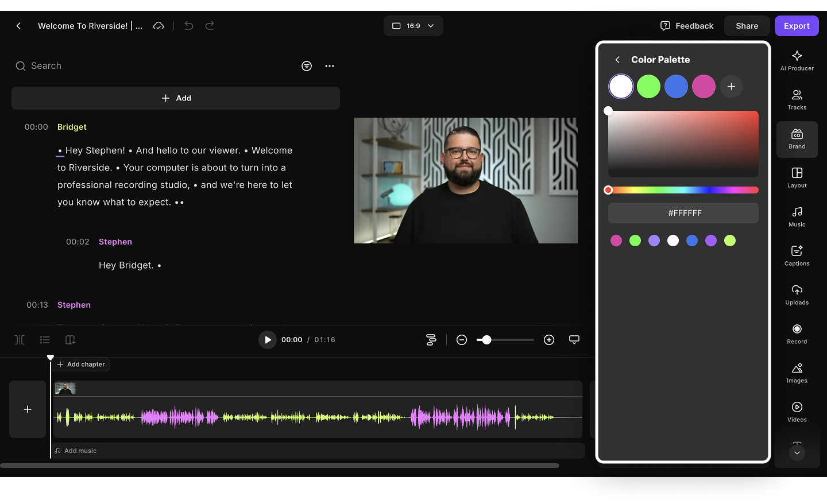This screenshot has height=504, width=827.
Task: Click the Music sidebar icon
Action: [x=797, y=217]
